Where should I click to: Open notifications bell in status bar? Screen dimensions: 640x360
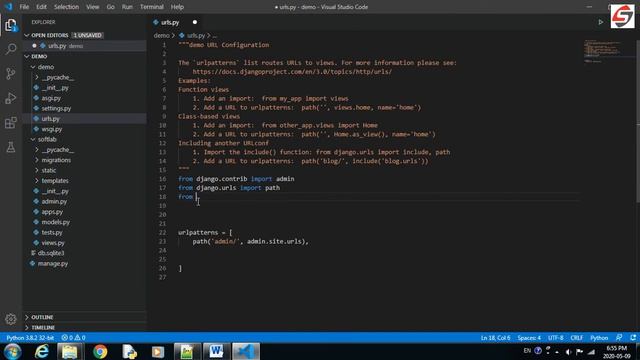633,338
